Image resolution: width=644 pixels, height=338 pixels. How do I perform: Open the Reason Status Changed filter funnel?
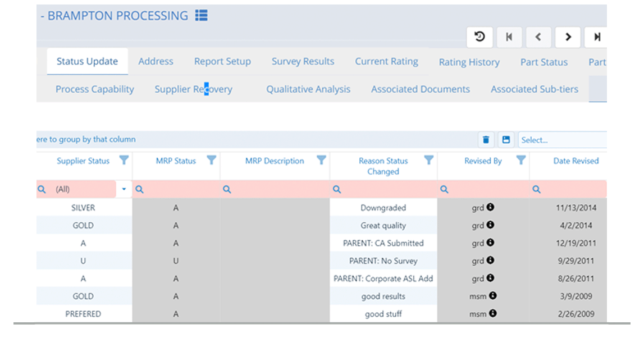click(429, 160)
